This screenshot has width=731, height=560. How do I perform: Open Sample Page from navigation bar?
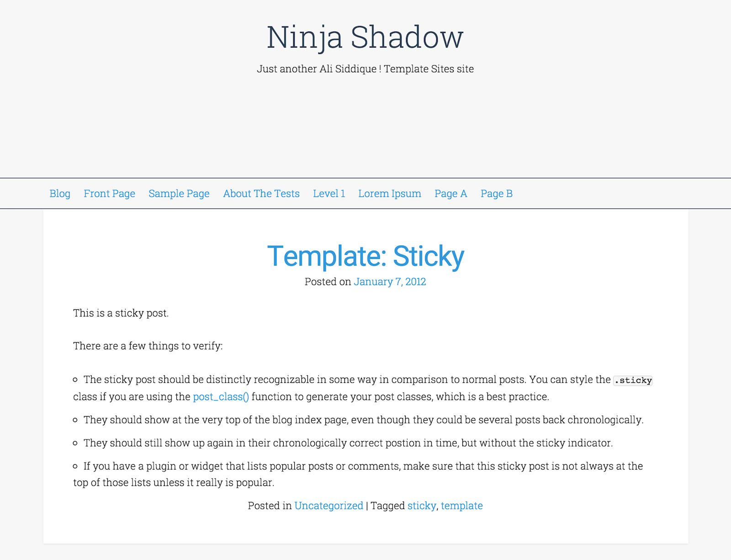[x=179, y=194]
